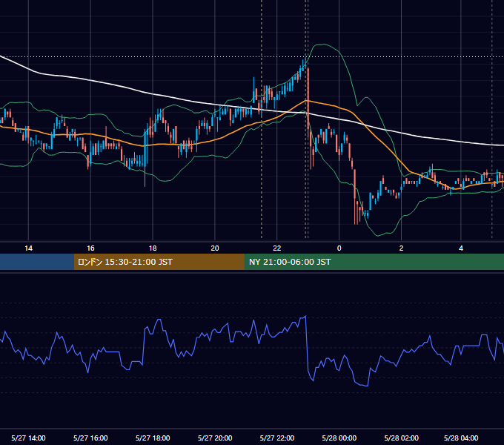Click the 5/27 20:00 date label
The height and width of the screenshot is (445, 504).
tap(215, 438)
